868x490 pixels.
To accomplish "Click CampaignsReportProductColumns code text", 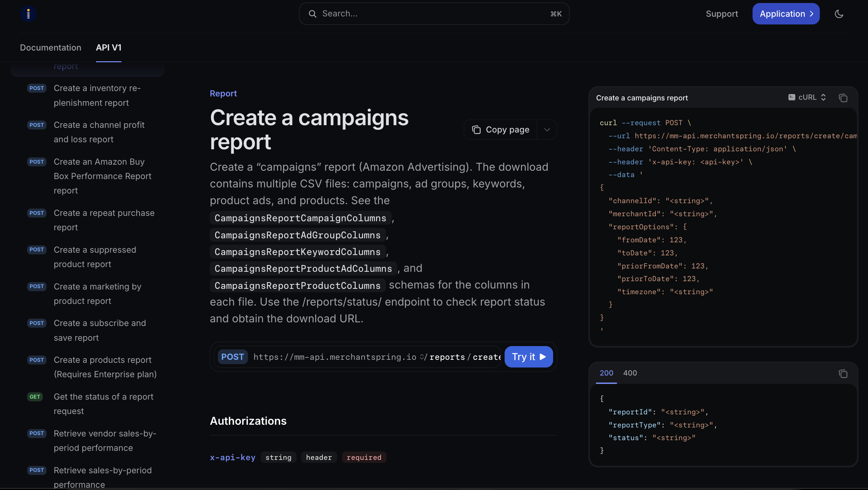I will tap(297, 286).
